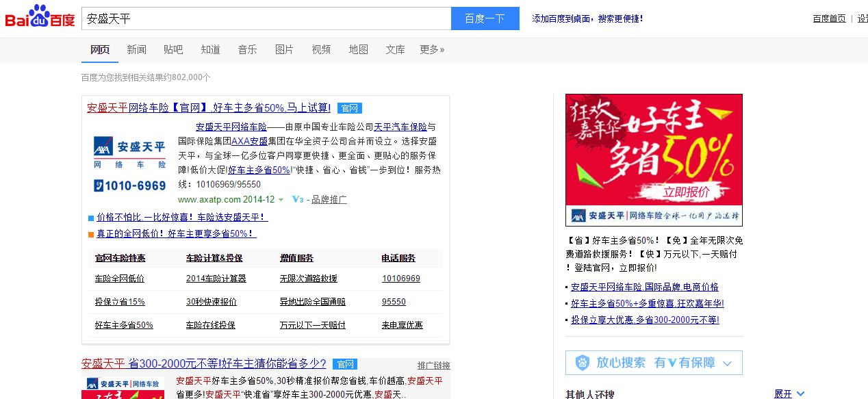Click the 车险计算&投保 column header

point(214,258)
